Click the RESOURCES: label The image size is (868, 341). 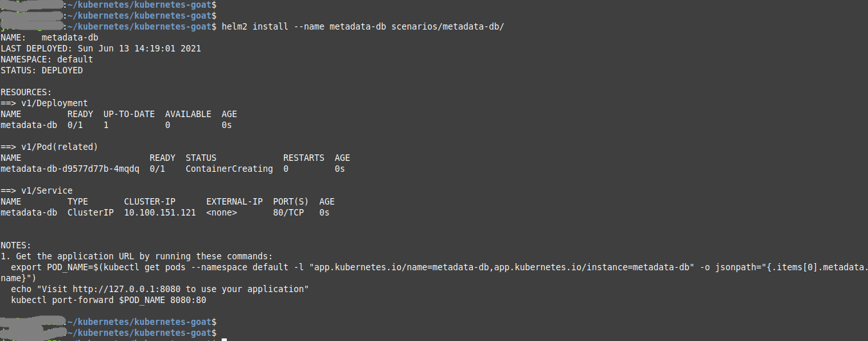(26, 92)
